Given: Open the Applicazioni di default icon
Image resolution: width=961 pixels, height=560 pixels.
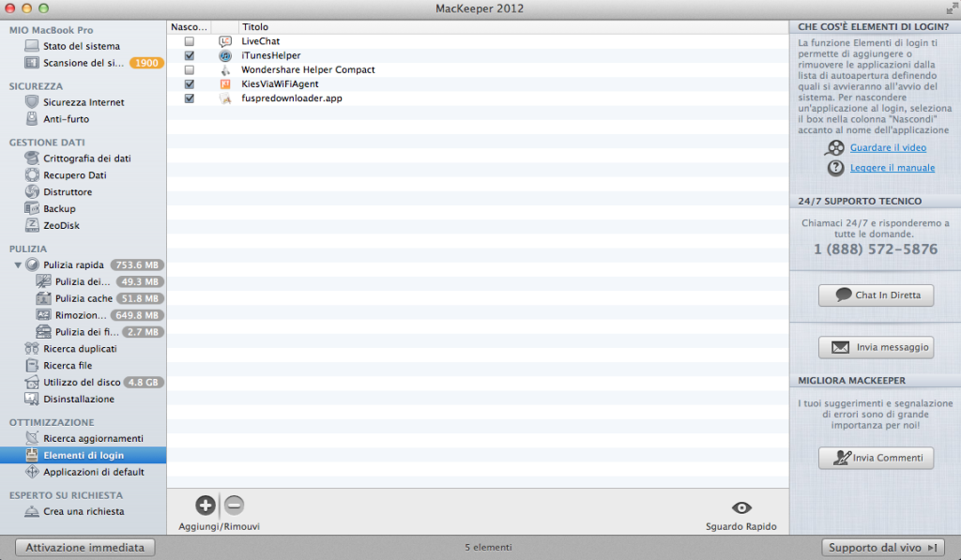Looking at the screenshot, I should tap(32, 472).
